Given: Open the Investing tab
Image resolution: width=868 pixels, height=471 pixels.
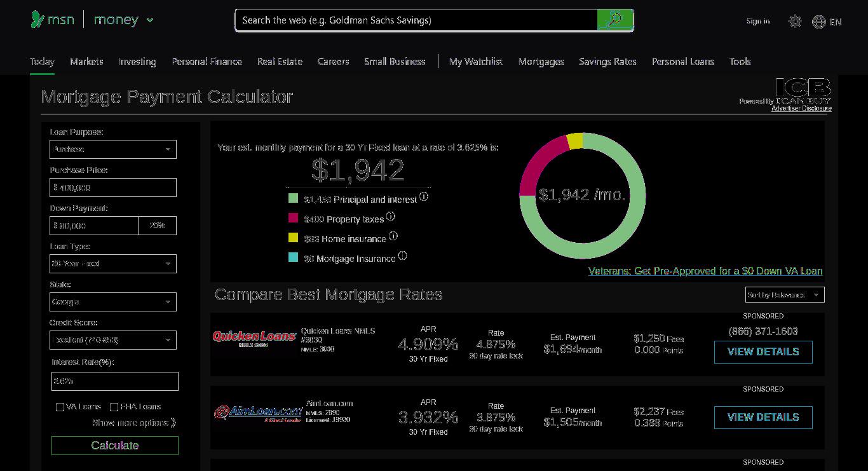Looking at the screenshot, I should pos(137,62).
